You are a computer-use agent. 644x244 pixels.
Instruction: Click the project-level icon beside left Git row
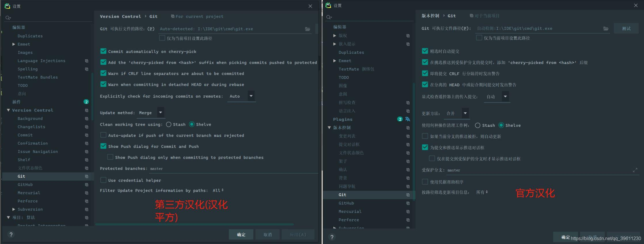87,176
